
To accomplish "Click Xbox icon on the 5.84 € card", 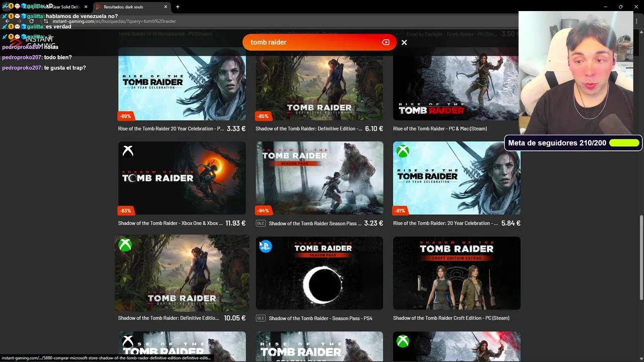I will pyautogui.click(x=403, y=151).
